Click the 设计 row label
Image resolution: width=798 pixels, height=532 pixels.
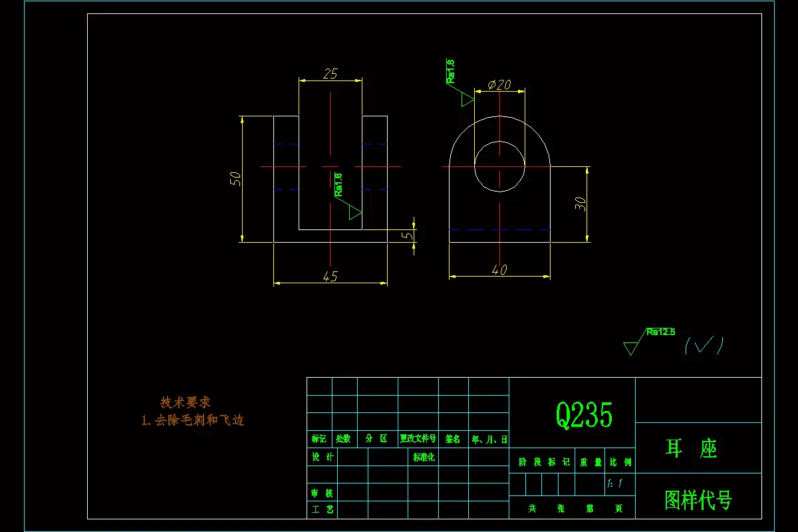coord(323,458)
